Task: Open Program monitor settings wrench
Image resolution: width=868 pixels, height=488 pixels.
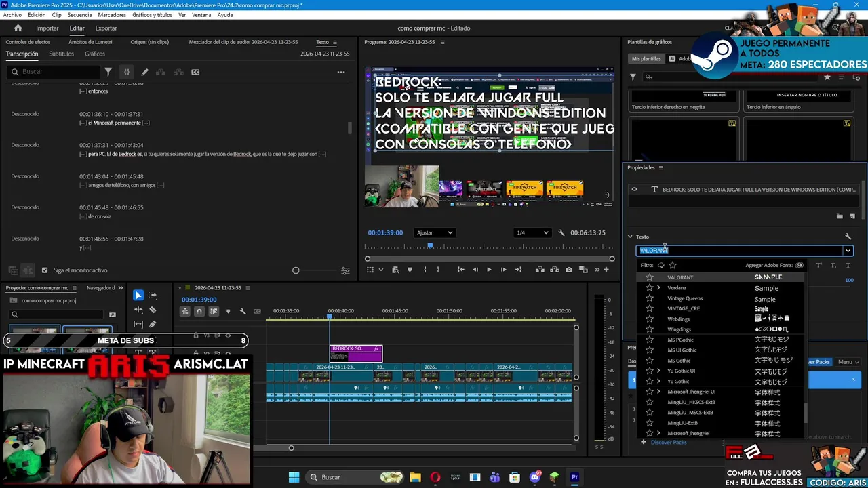Action: pos(561,232)
